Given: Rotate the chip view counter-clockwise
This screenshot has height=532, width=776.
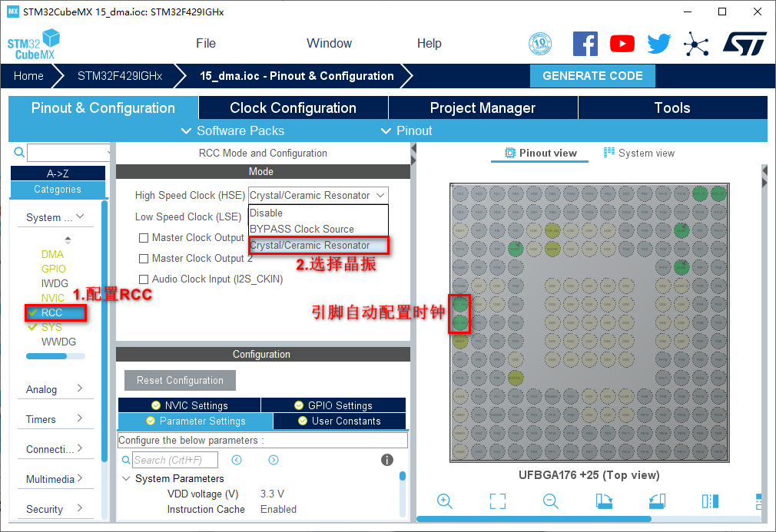Looking at the screenshot, I should click(657, 501).
